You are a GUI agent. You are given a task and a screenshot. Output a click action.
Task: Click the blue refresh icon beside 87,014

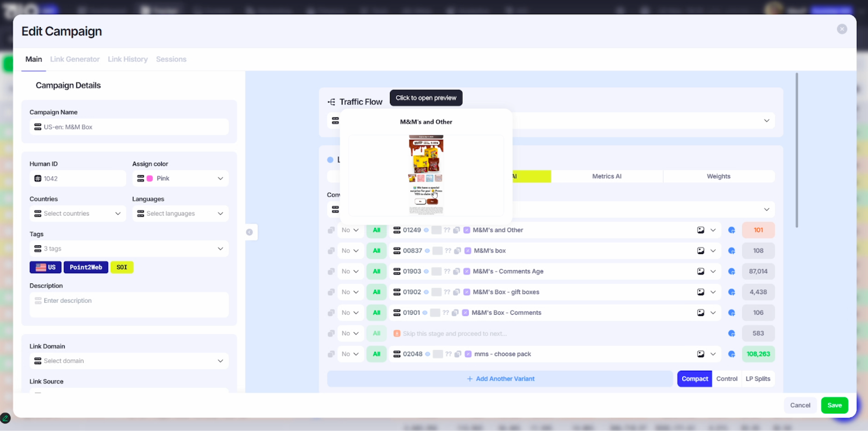pos(731,271)
